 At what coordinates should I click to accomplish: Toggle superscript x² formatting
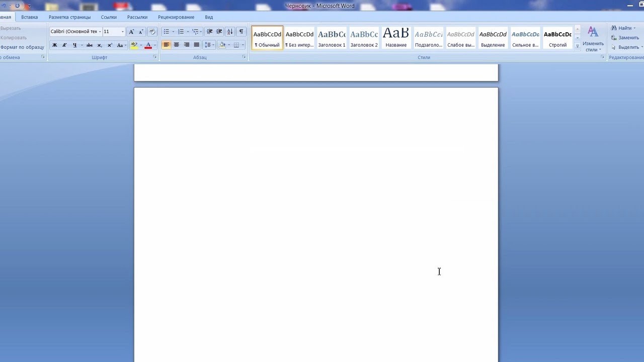click(x=110, y=45)
